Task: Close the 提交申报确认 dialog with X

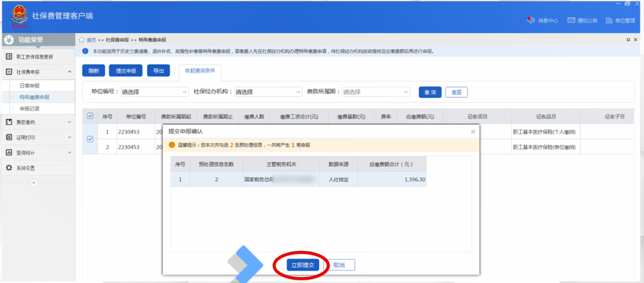Action: pos(473,132)
